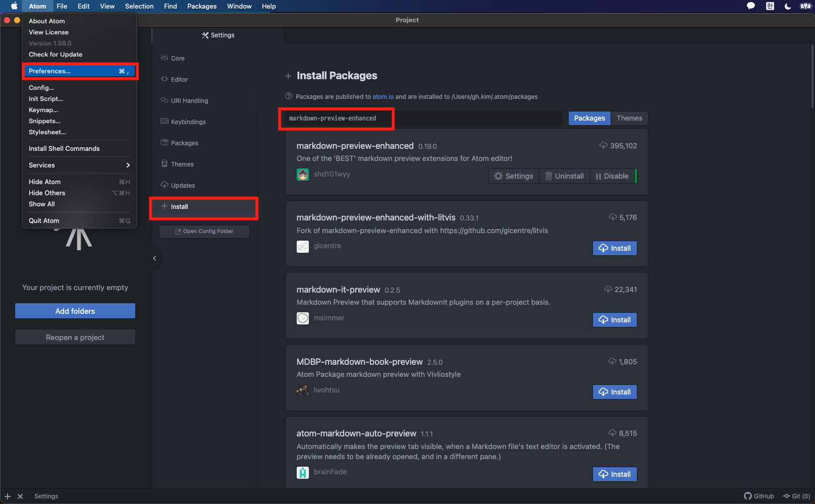Open the Themes settings section
This screenshot has width=815, height=504.
coord(204,164)
